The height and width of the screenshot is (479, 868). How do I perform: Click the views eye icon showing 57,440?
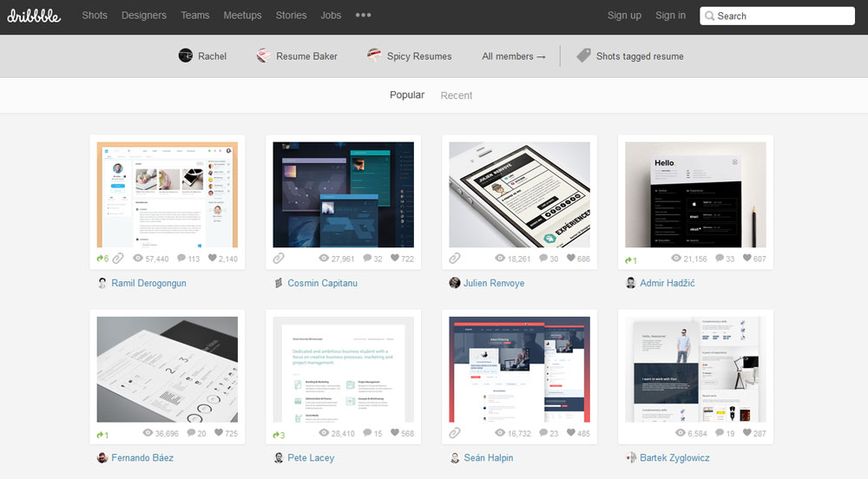tap(138, 259)
